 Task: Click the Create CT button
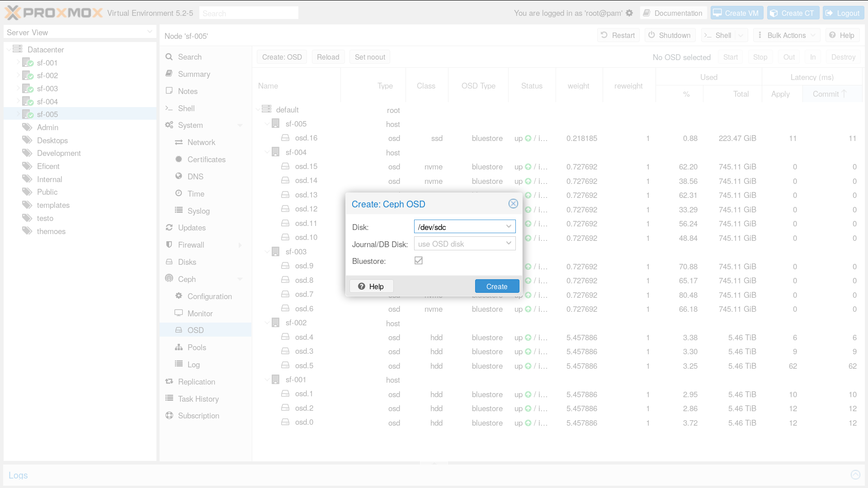(793, 13)
